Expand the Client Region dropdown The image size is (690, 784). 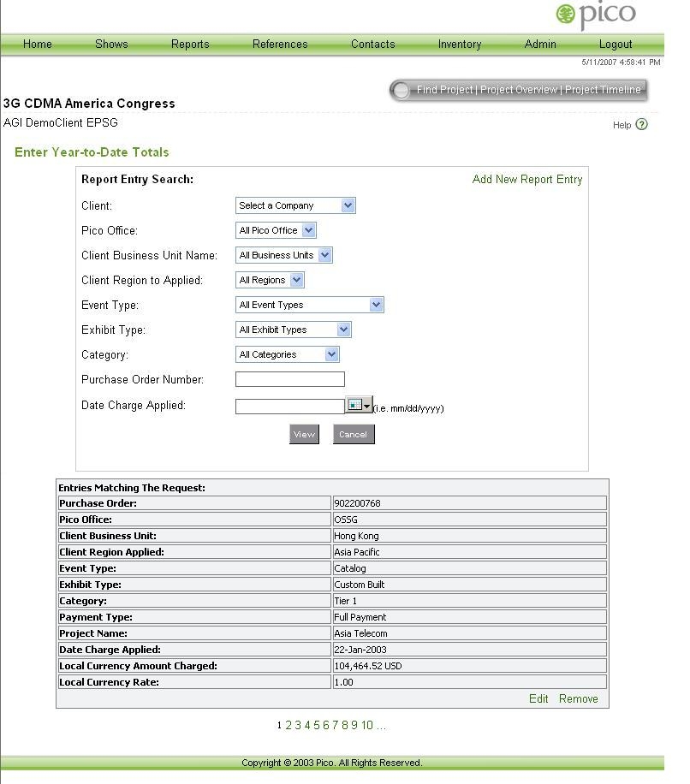pos(270,280)
